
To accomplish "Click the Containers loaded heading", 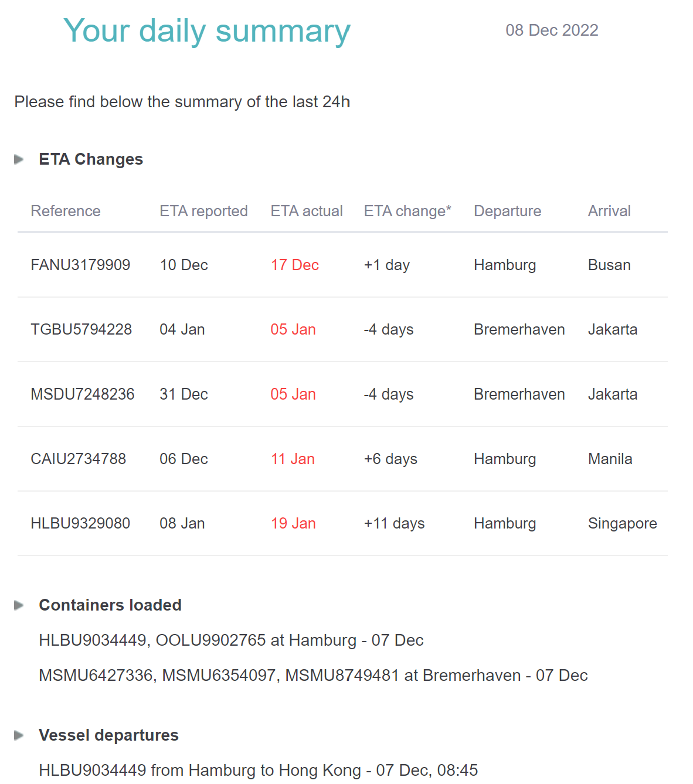I will tap(110, 605).
